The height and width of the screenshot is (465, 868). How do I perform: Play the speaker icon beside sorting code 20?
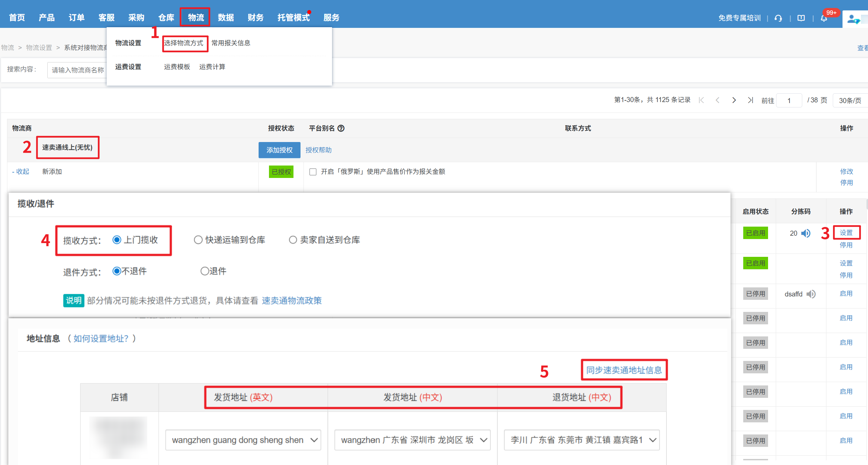coord(806,233)
